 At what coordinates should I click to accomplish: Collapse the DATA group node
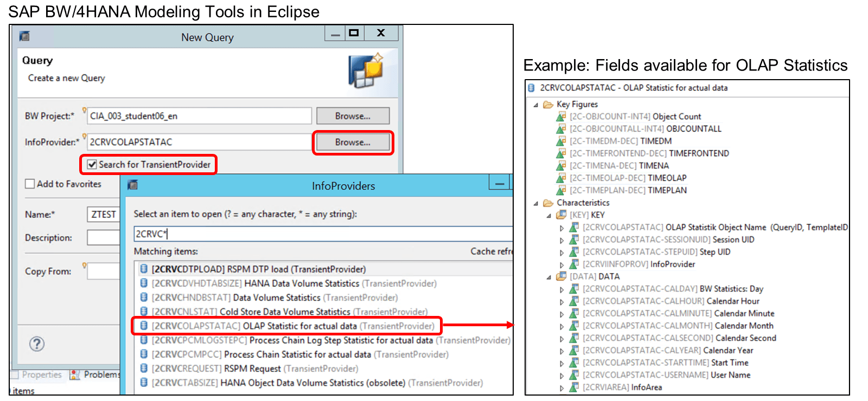549,277
